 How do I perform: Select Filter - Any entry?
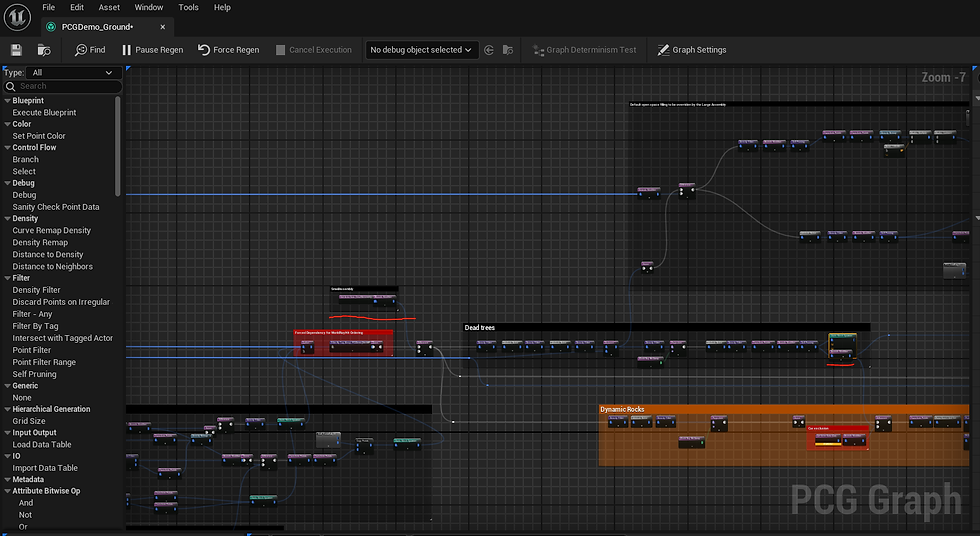(32, 314)
